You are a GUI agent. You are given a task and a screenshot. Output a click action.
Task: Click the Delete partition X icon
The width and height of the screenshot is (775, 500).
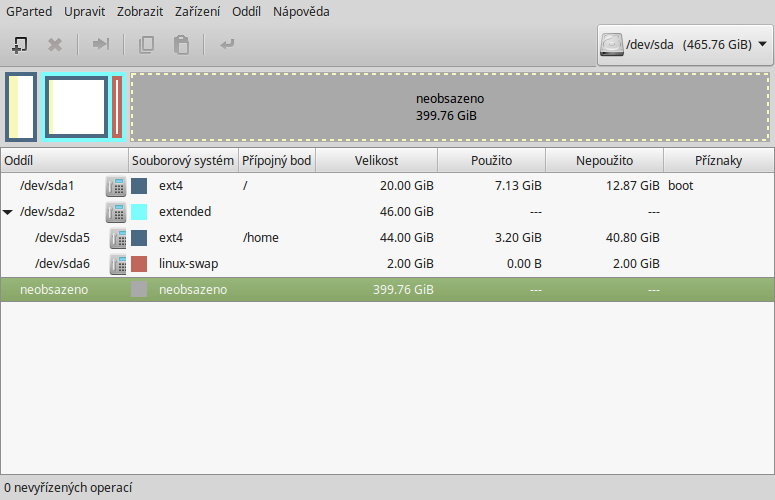[x=55, y=45]
